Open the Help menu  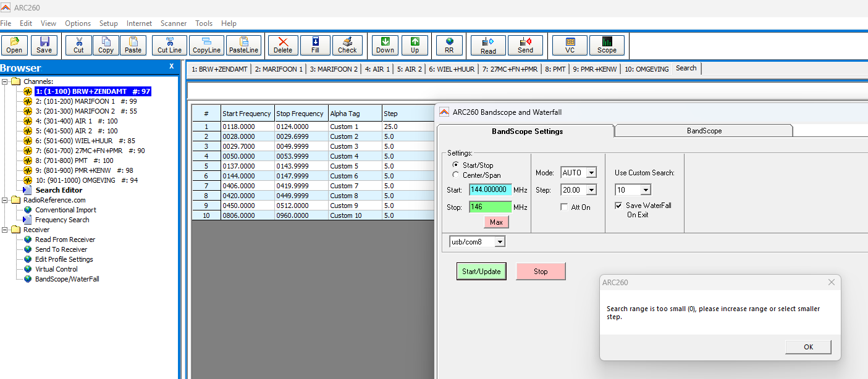click(x=229, y=23)
